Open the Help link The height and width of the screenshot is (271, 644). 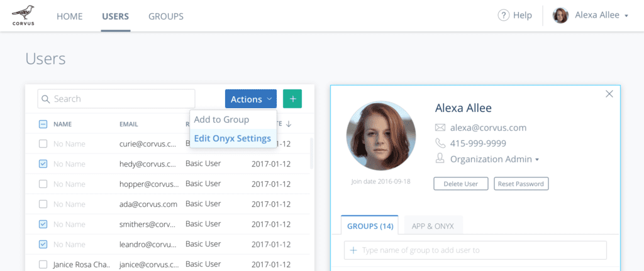514,16
